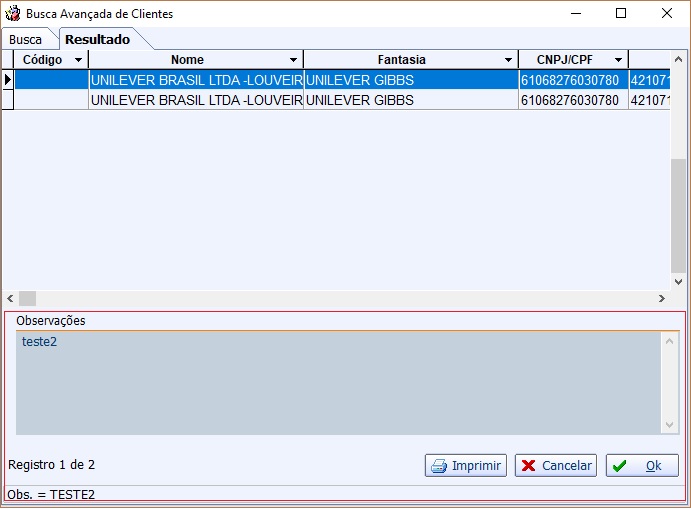Confirm with the Ok button

coord(642,465)
